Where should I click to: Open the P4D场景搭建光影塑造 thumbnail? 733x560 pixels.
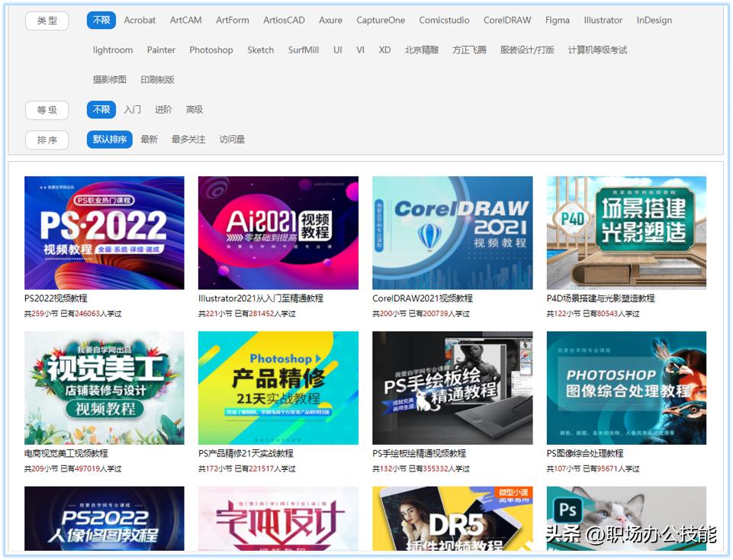[x=626, y=233]
